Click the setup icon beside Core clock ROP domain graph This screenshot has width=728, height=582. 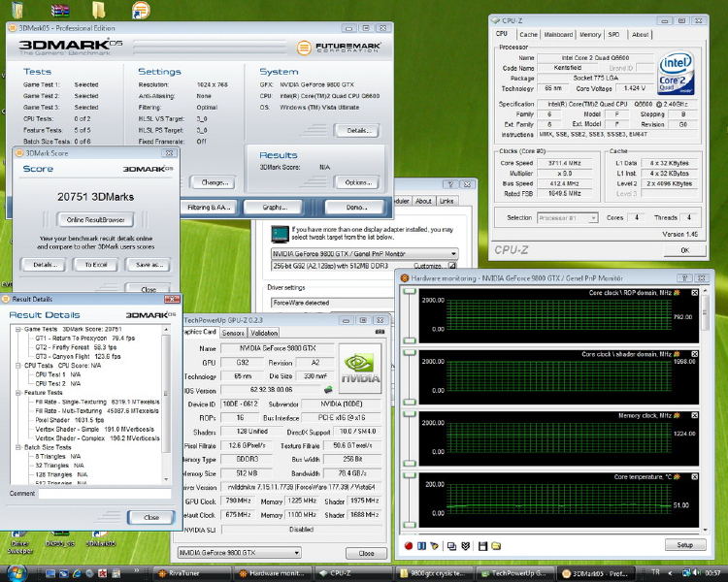coord(677,293)
